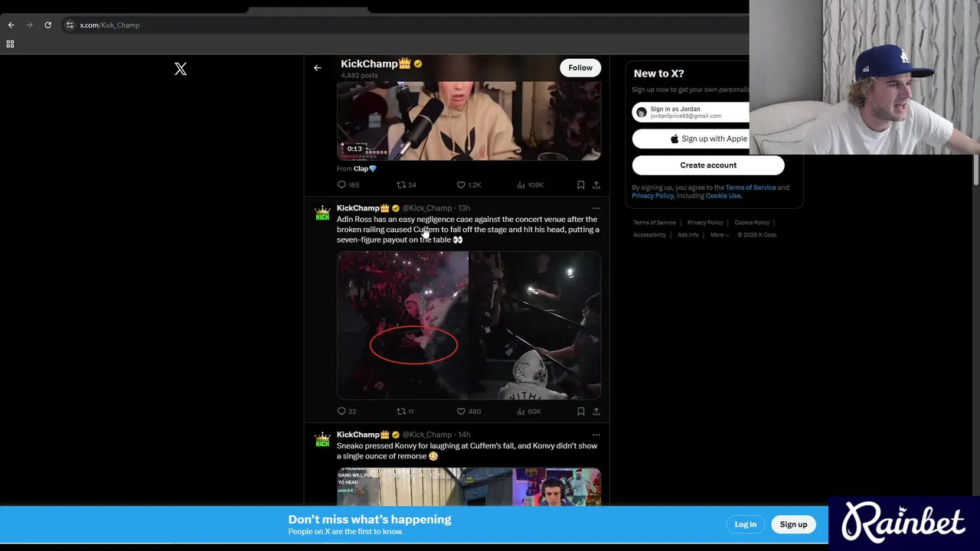Bookmark the Clap video post

tap(580, 184)
